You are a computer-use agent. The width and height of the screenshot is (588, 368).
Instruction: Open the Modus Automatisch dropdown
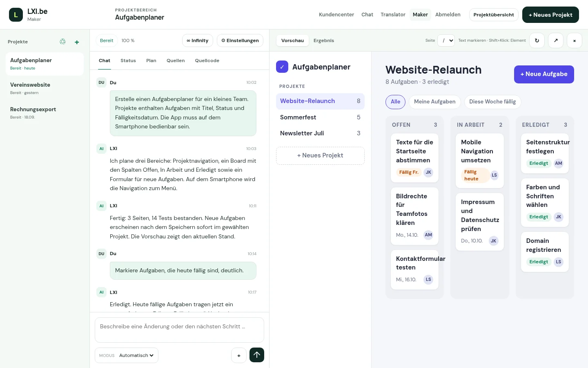(136, 355)
